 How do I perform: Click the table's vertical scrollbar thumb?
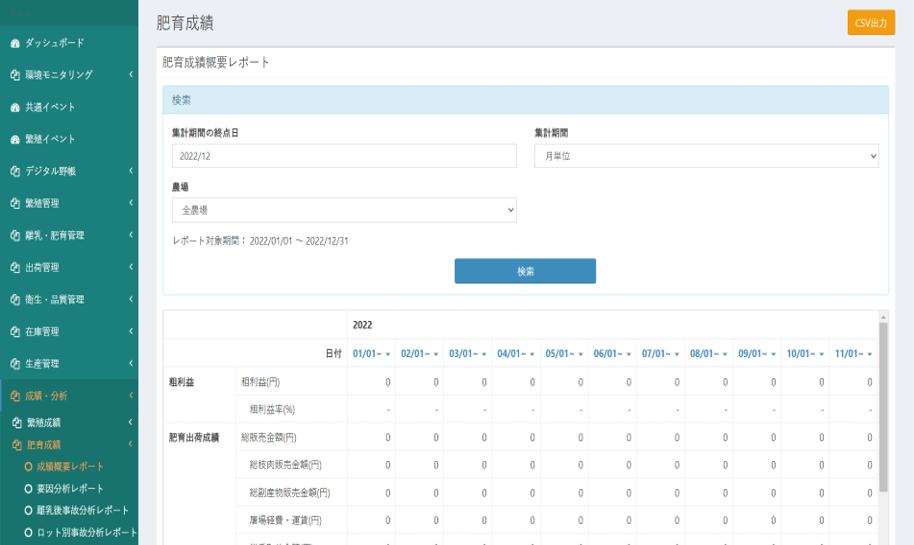coord(883,407)
